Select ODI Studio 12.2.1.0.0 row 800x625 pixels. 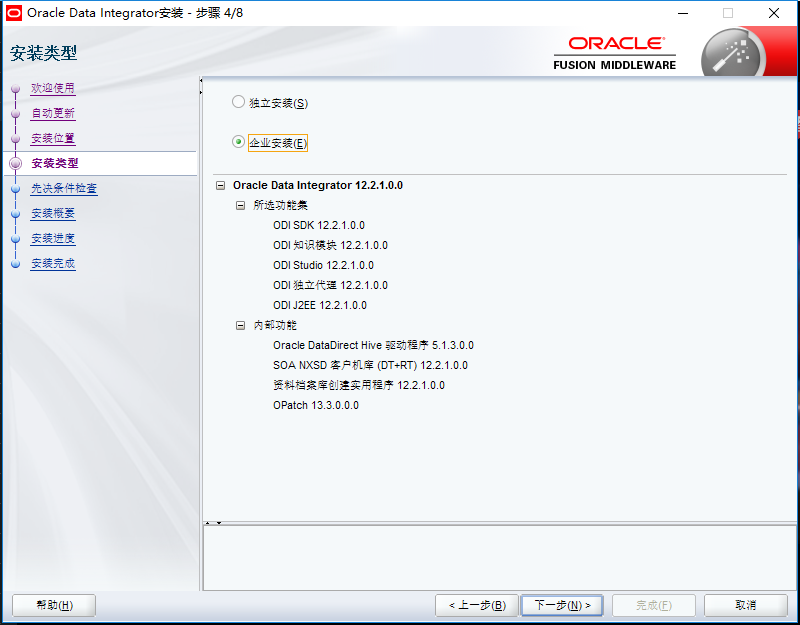(323, 265)
